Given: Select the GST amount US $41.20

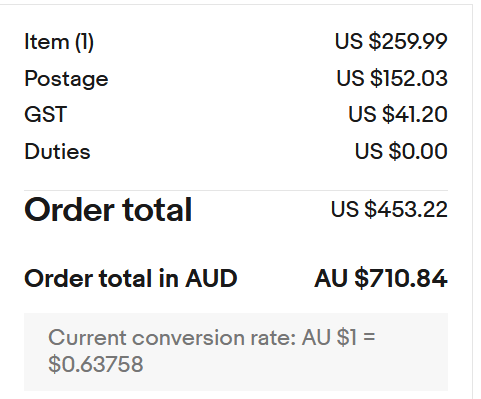Looking at the screenshot, I should pyautogui.click(x=398, y=114).
